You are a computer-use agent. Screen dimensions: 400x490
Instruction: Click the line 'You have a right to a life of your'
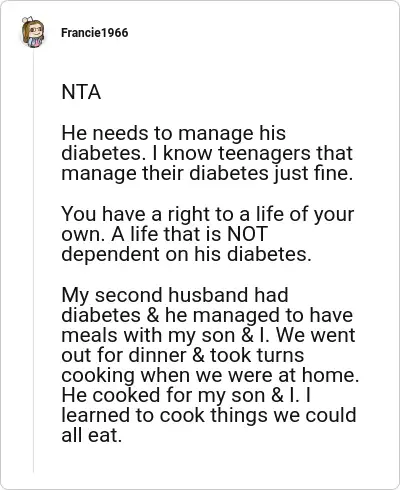click(x=208, y=214)
